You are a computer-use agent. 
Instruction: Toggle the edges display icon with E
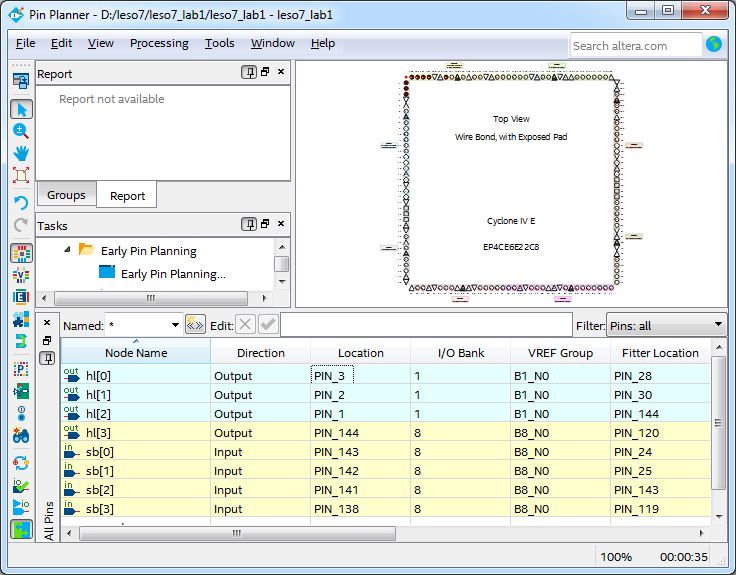point(21,297)
